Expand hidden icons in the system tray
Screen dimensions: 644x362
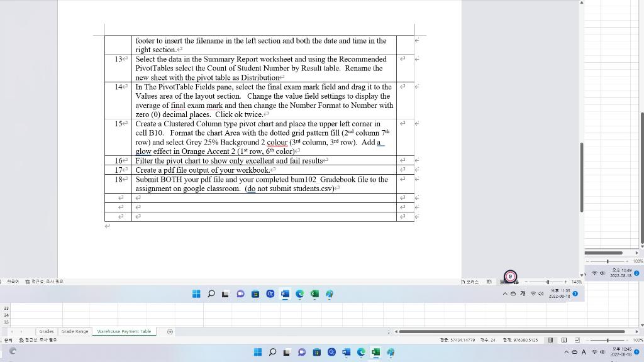click(x=567, y=353)
